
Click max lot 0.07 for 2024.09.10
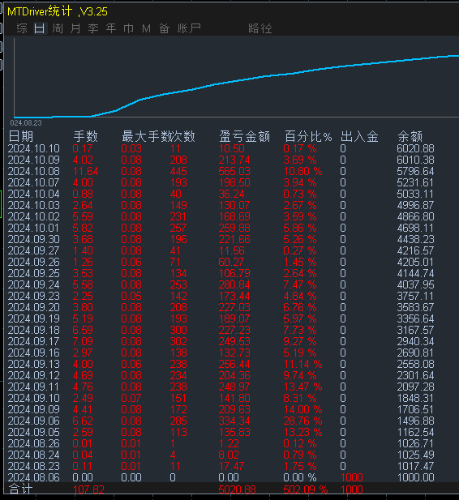click(131, 398)
